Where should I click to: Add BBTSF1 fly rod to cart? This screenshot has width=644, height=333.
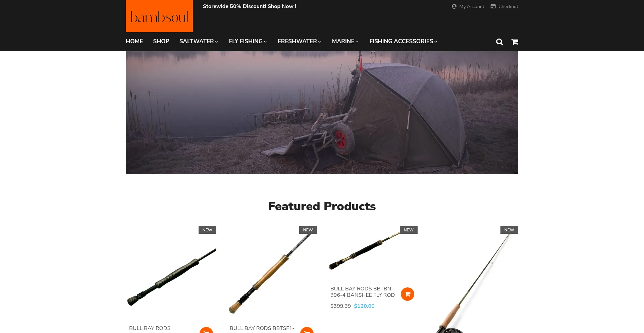pos(307,330)
